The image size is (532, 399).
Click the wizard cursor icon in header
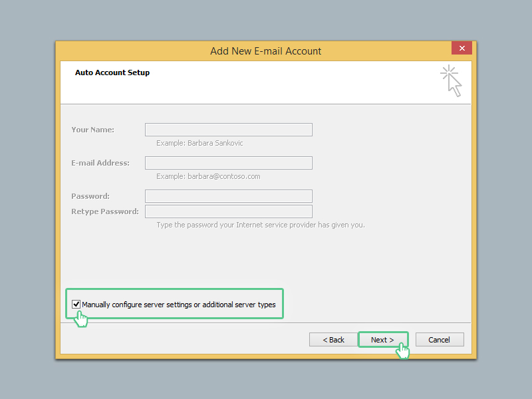(452, 80)
